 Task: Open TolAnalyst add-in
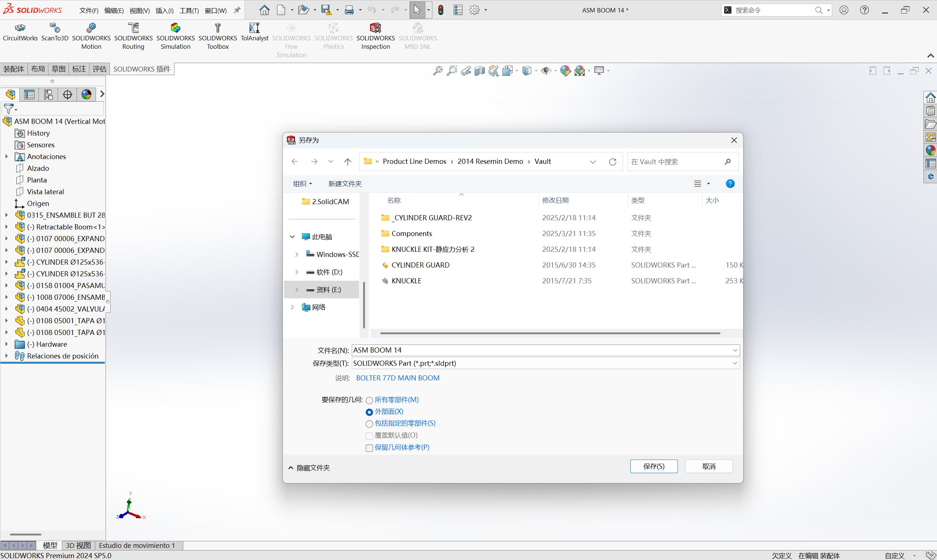(x=254, y=33)
